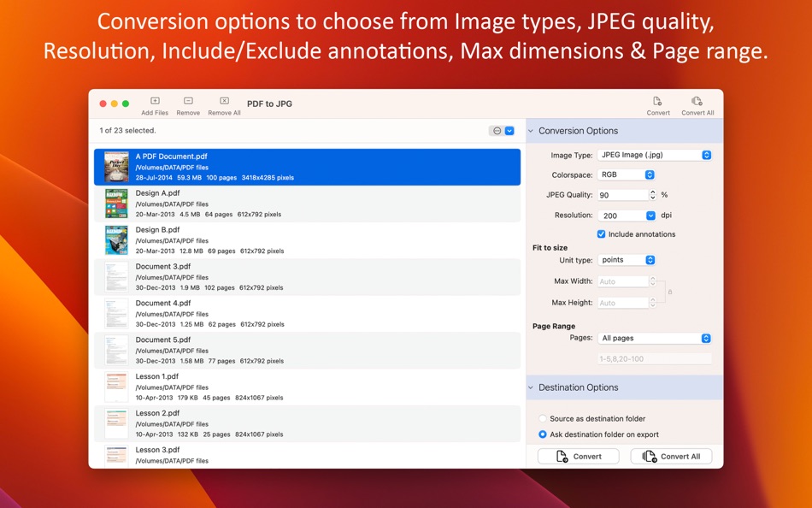Open the circular more-options menu above the file list
The height and width of the screenshot is (508, 812).
pyautogui.click(x=497, y=131)
